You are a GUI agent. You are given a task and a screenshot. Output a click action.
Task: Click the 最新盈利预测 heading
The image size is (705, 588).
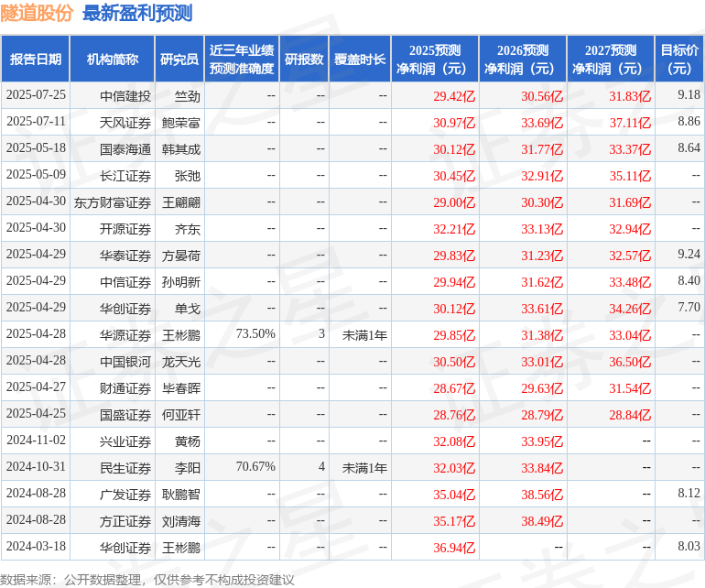[x=137, y=13]
